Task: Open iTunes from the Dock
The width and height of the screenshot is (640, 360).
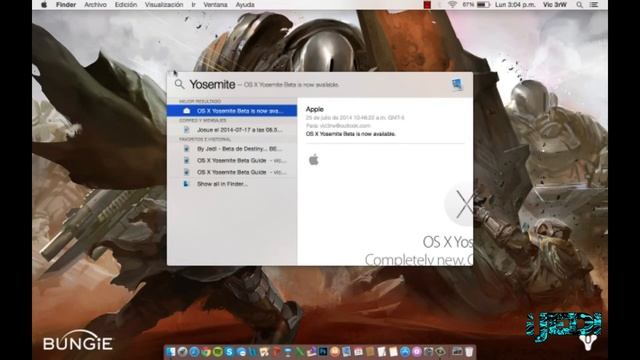Action: [x=417, y=351]
